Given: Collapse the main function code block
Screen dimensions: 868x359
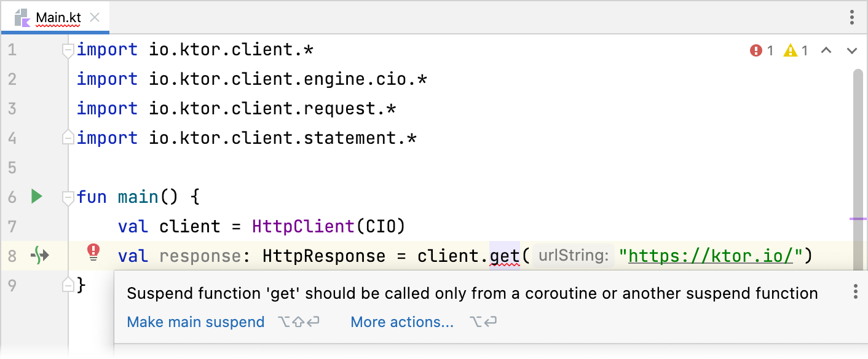Looking at the screenshot, I should click(x=68, y=196).
